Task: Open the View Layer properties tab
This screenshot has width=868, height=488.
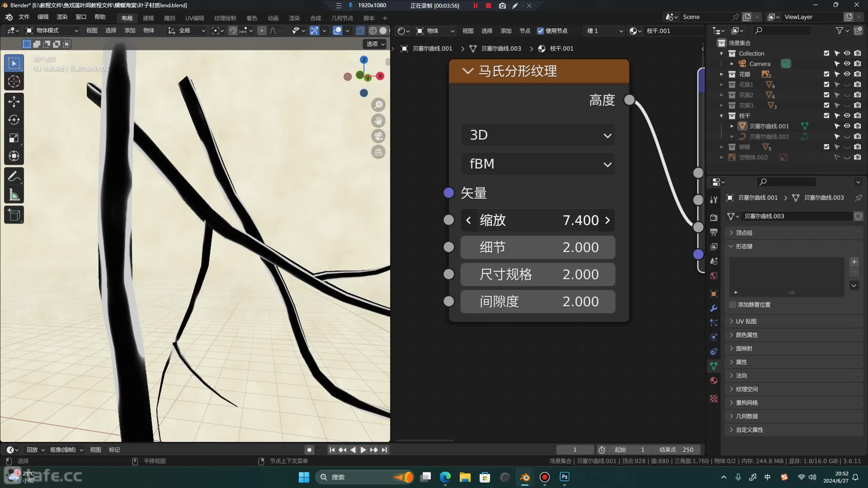Action: (714, 246)
